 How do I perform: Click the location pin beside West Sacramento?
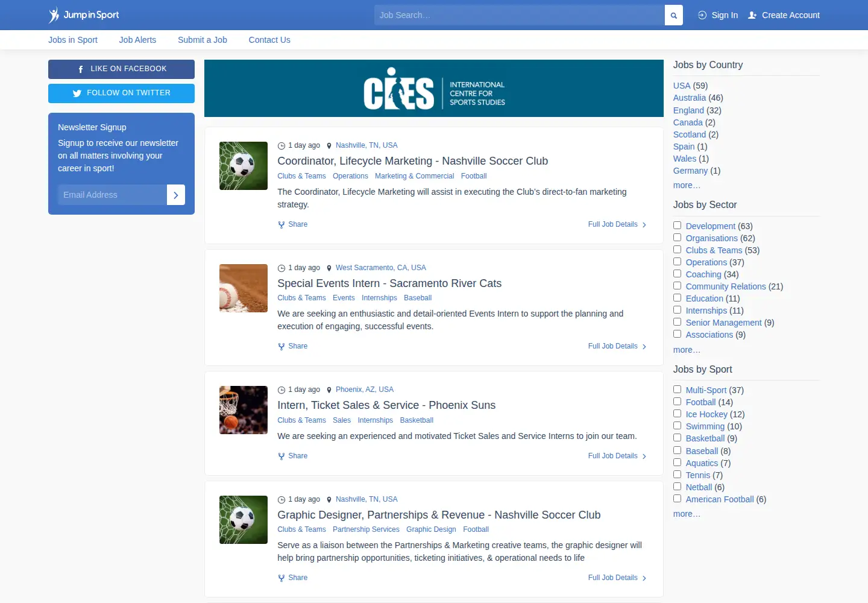[x=329, y=268]
